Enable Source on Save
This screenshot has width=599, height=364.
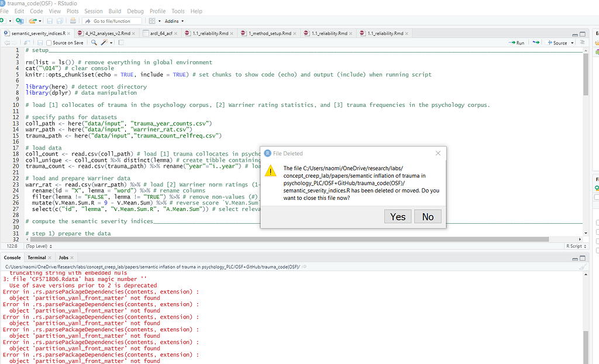(x=49, y=42)
